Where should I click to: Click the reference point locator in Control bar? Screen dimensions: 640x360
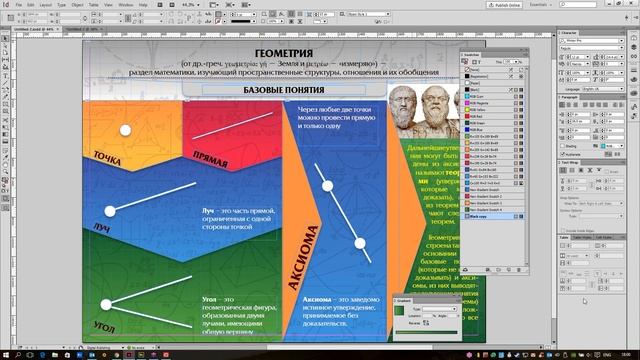pyautogui.click(x=11, y=18)
